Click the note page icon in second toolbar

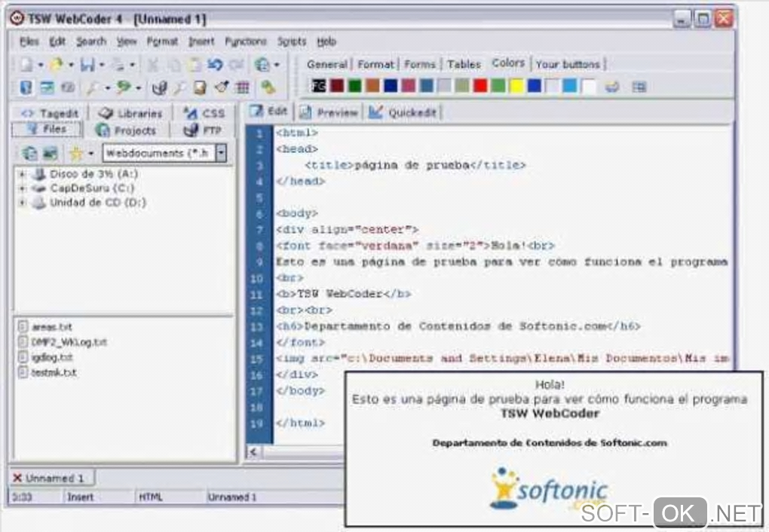click(x=200, y=87)
